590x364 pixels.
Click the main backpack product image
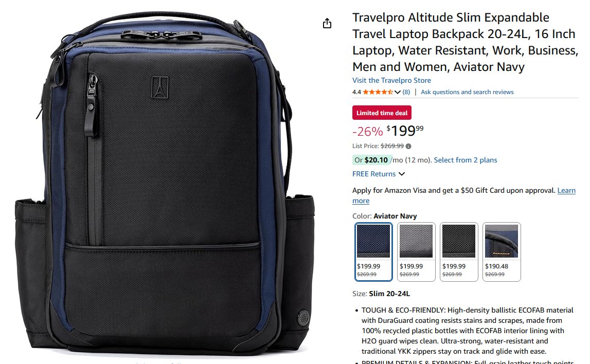click(165, 184)
